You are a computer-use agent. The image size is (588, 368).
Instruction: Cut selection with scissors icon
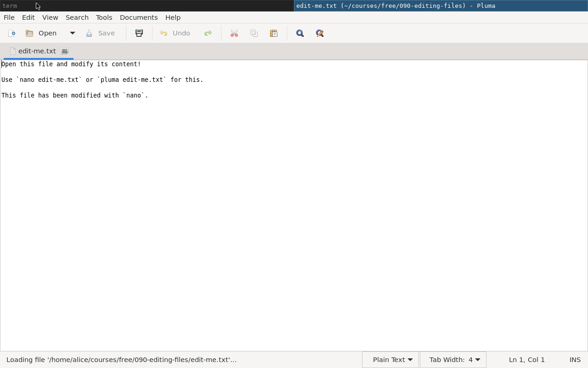point(234,33)
